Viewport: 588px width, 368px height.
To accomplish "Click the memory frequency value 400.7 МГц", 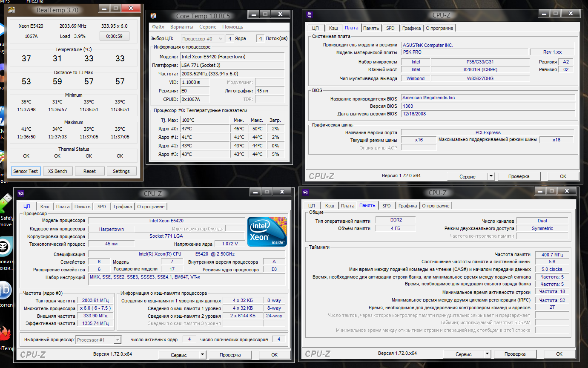I will pyautogui.click(x=552, y=254).
